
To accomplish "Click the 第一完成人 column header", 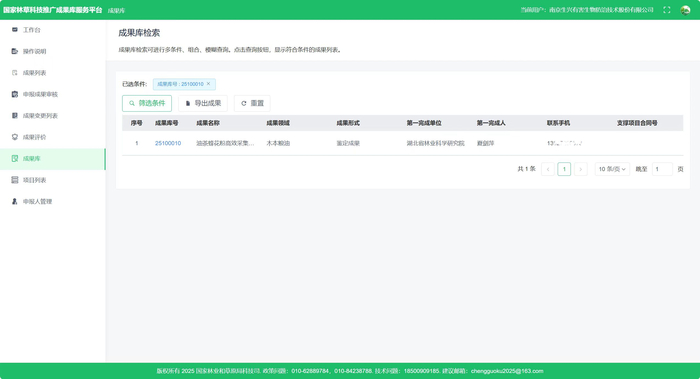I will [491, 123].
